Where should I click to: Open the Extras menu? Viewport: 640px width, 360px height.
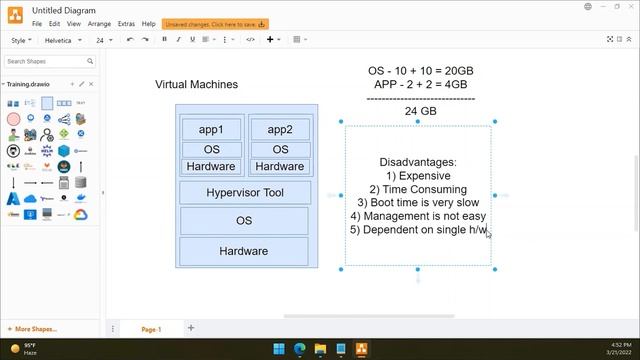126,24
